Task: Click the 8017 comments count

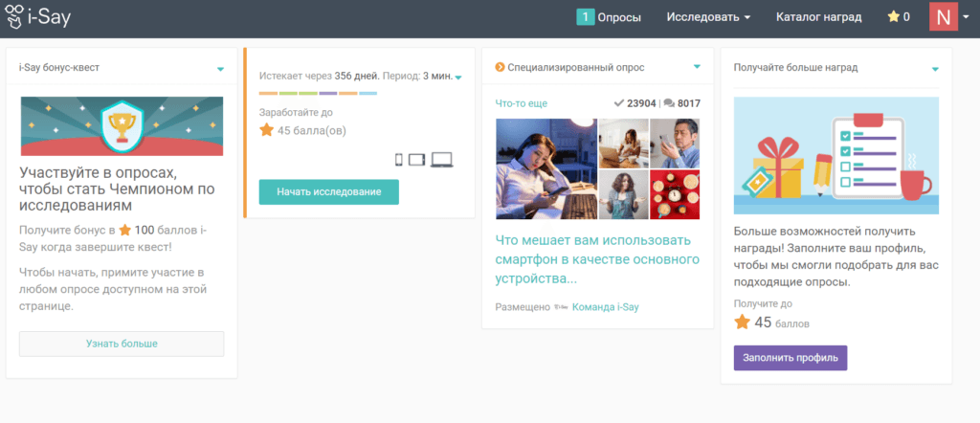Action: (689, 103)
